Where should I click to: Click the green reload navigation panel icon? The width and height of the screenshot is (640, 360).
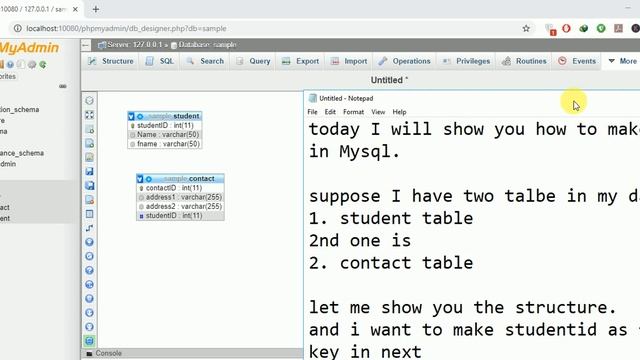click(42, 64)
